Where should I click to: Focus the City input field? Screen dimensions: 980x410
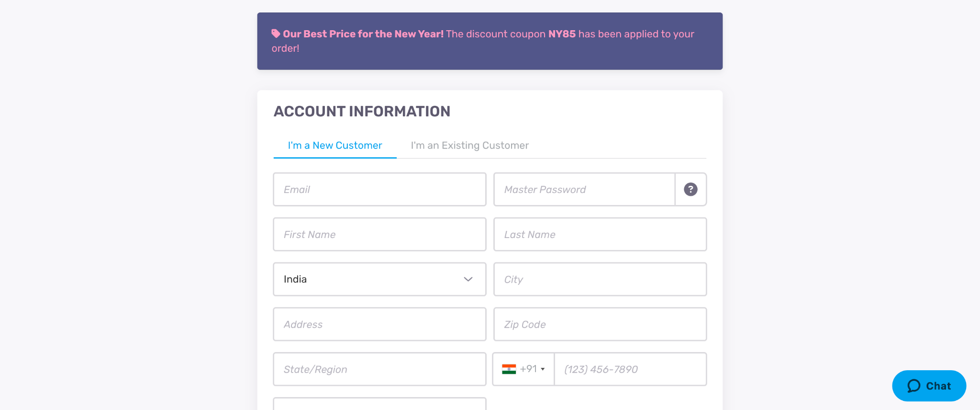(x=600, y=279)
